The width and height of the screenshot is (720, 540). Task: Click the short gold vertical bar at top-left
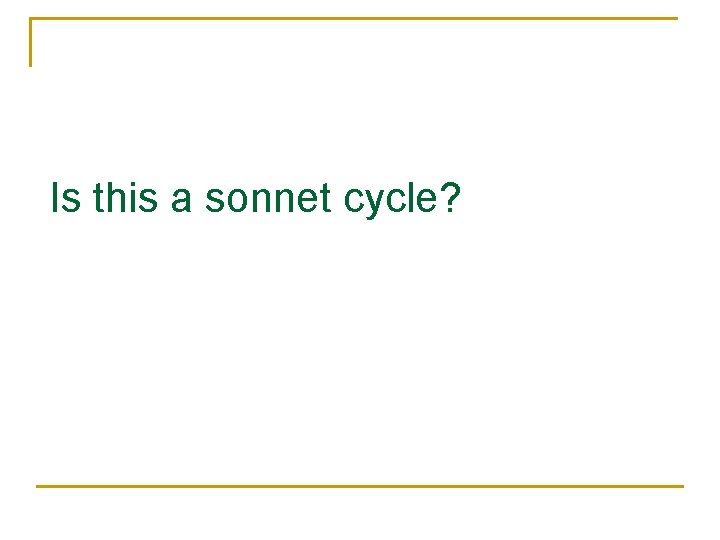click(x=30, y=42)
